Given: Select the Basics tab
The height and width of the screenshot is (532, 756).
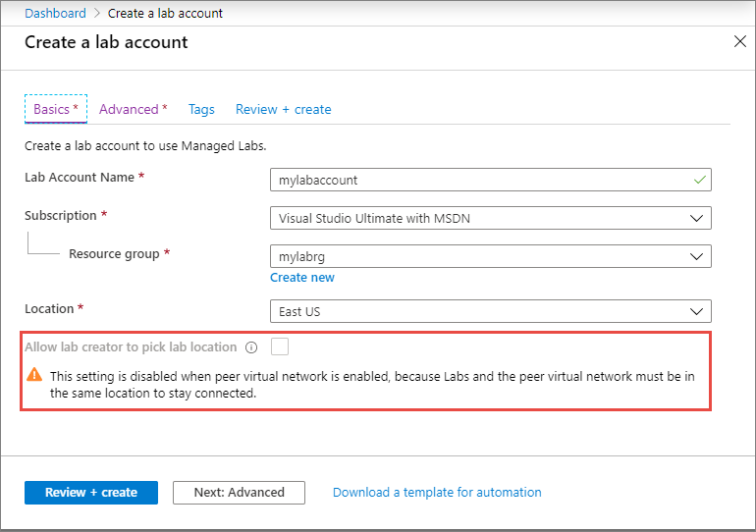Looking at the screenshot, I should [x=55, y=109].
